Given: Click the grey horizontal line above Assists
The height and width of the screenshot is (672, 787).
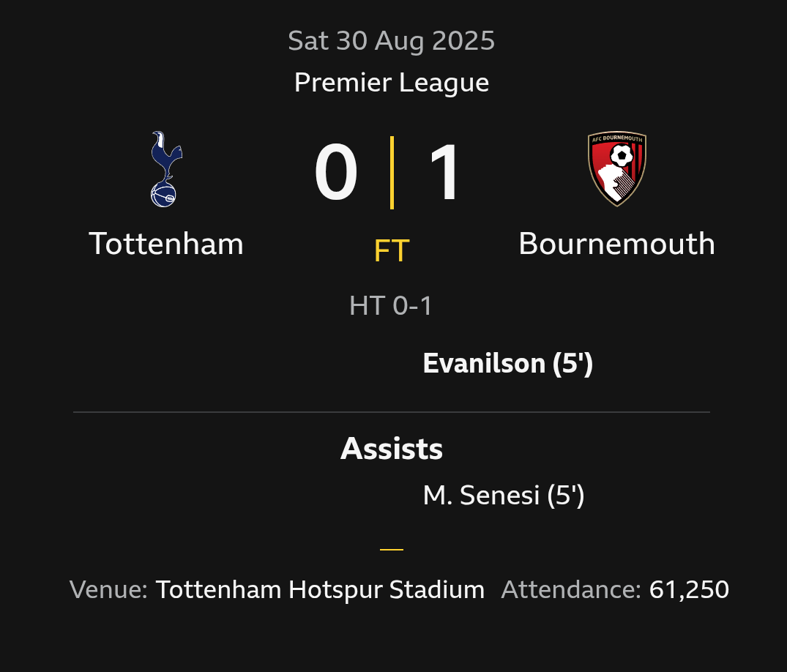Looking at the screenshot, I should (x=392, y=412).
